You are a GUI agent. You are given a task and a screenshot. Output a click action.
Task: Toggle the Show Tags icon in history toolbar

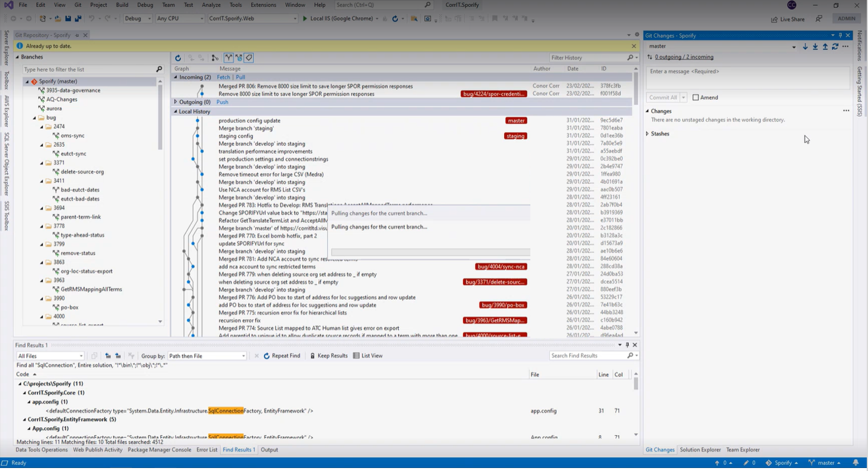pyautogui.click(x=249, y=58)
